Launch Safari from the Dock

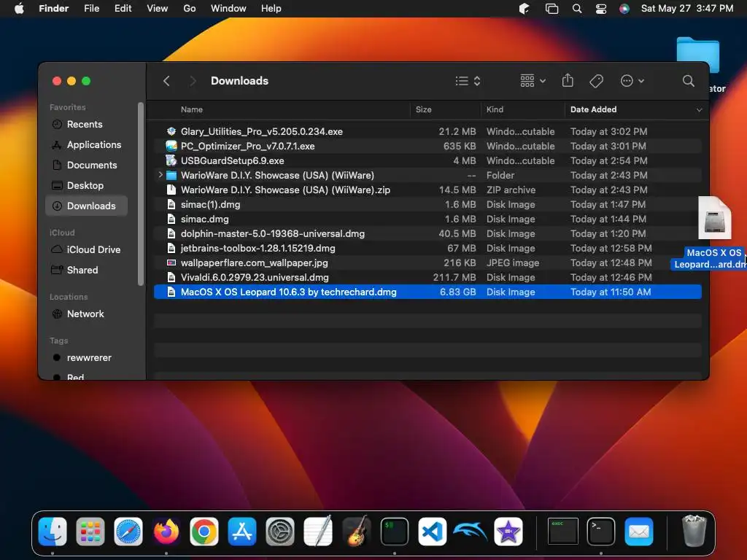tap(128, 532)
